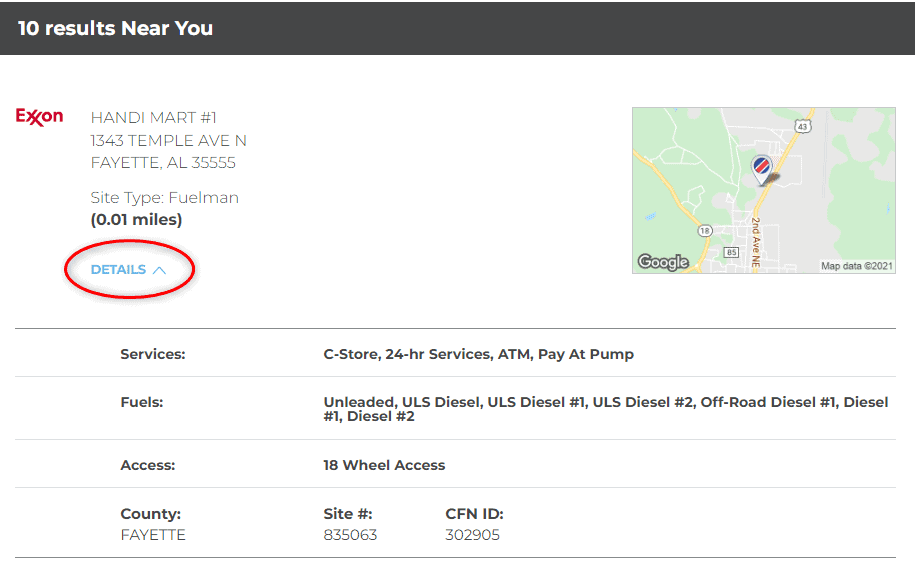Select the Access row label
This screenshot has height=579, width=915.
pos(148,465)
